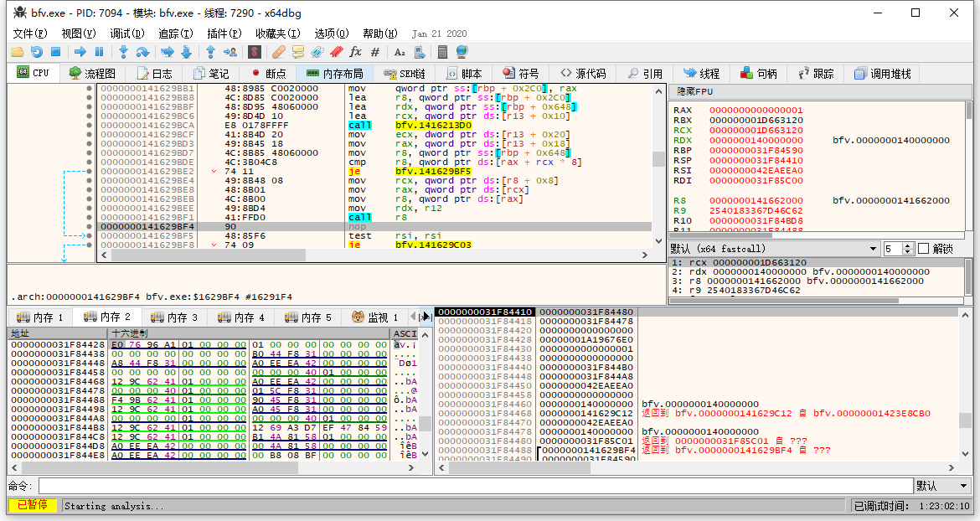Viewport: 980px width, 521px height.
Task: Click the Step Into toolbar icon
Action: (123, 52)
